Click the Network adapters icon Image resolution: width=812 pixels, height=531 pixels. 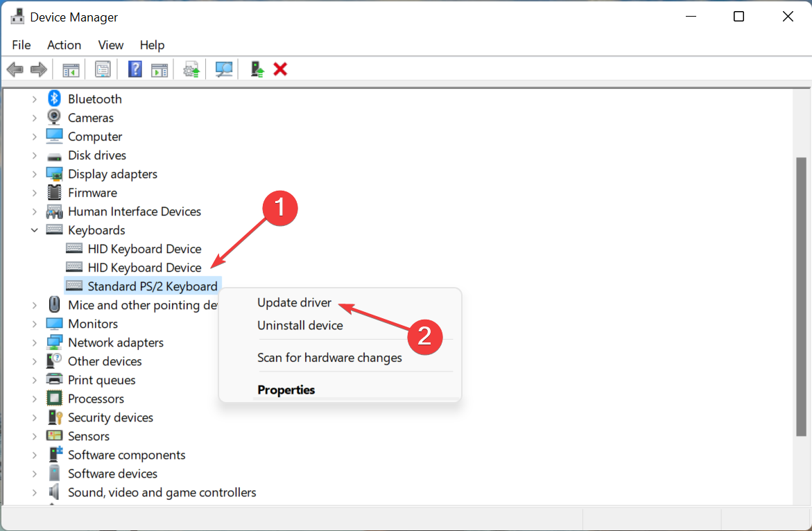pos(54,342)
